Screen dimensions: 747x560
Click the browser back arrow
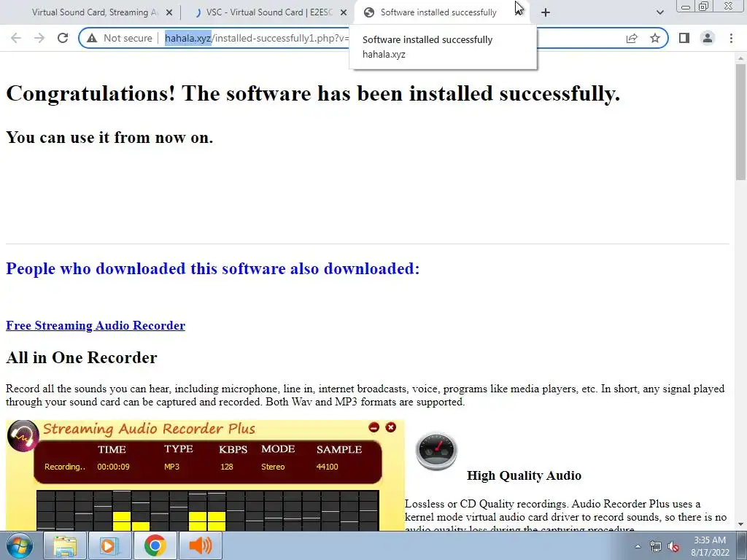coord(16,38)
